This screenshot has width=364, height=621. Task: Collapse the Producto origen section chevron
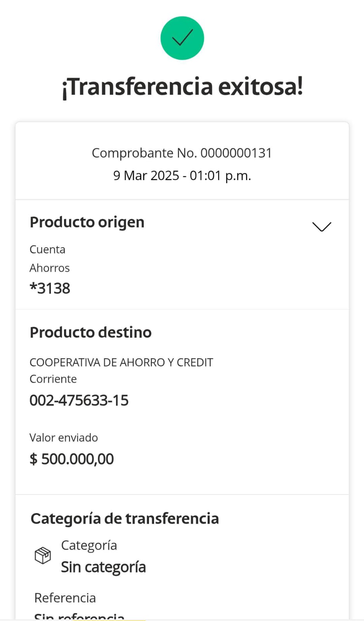[x=322, y=226]
